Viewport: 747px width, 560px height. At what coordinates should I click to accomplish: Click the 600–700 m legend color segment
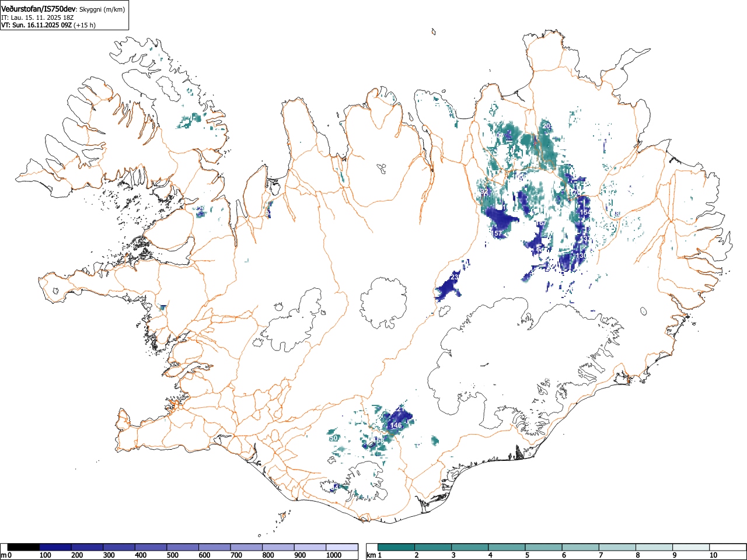pos(215,547)
